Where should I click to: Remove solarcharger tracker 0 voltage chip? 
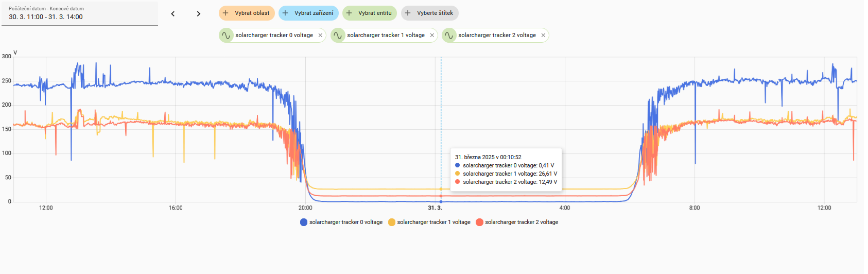tap(320, 36)
